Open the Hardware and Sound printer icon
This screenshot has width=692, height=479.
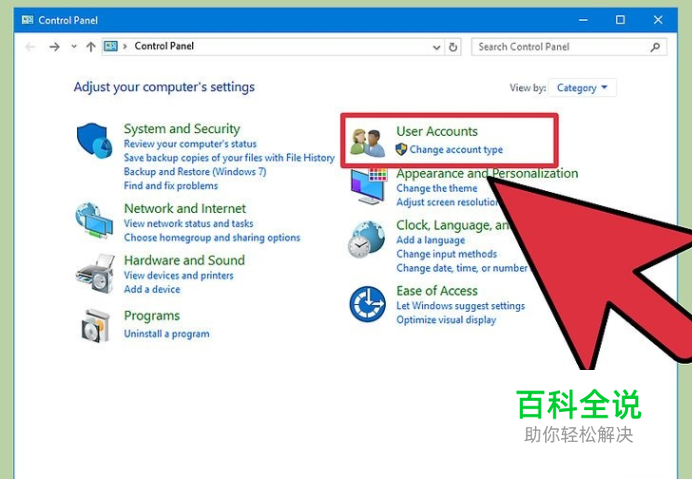(x=95, y=274)
